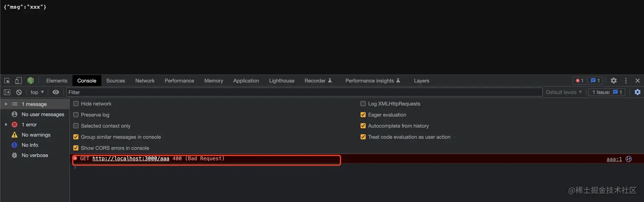The width and height of the screenshot is (644, 202).
Task: Enable Log XMLHttpRequests checkbox
Action: pyautogui.click(x=363, y=104)
